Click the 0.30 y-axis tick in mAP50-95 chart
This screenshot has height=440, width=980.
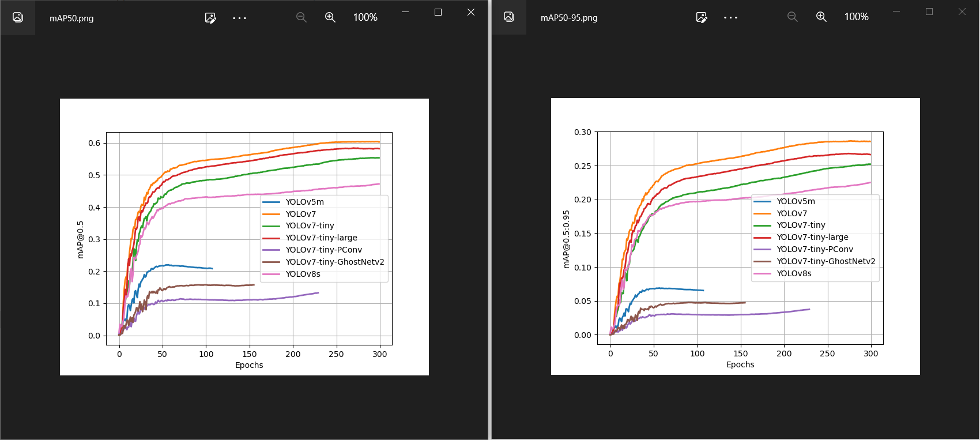[x=583, y=132]
